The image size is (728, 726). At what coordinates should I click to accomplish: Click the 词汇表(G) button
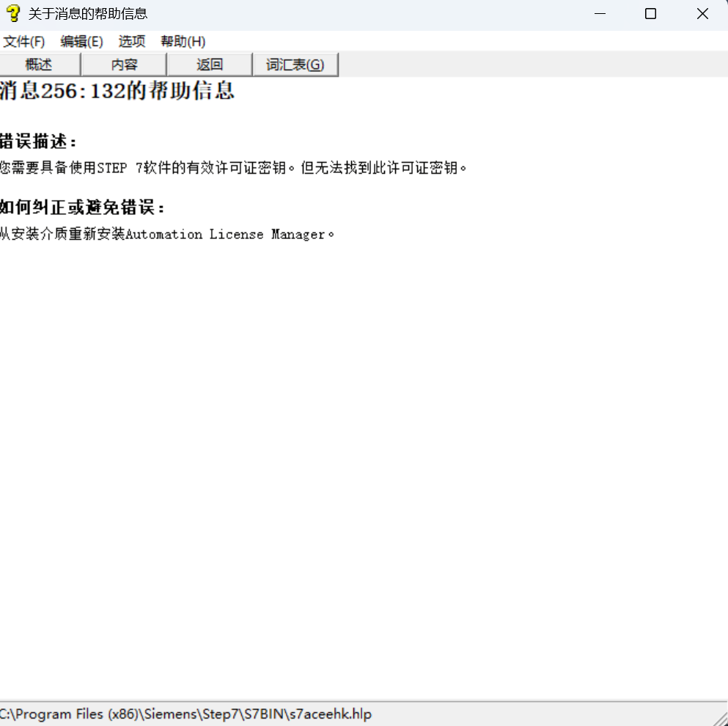coord(295,65)
